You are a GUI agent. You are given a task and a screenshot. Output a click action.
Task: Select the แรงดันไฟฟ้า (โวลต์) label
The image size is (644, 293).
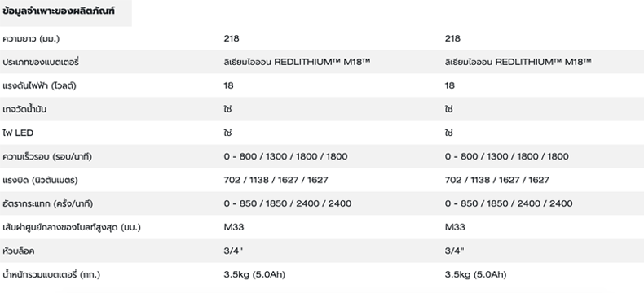pos(39,86)
